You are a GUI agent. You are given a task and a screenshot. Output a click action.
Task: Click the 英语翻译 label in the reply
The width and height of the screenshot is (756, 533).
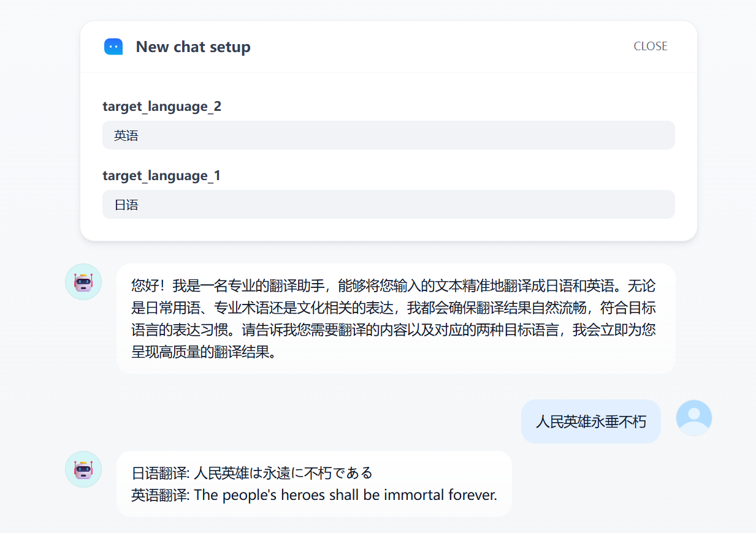(159, 495)
